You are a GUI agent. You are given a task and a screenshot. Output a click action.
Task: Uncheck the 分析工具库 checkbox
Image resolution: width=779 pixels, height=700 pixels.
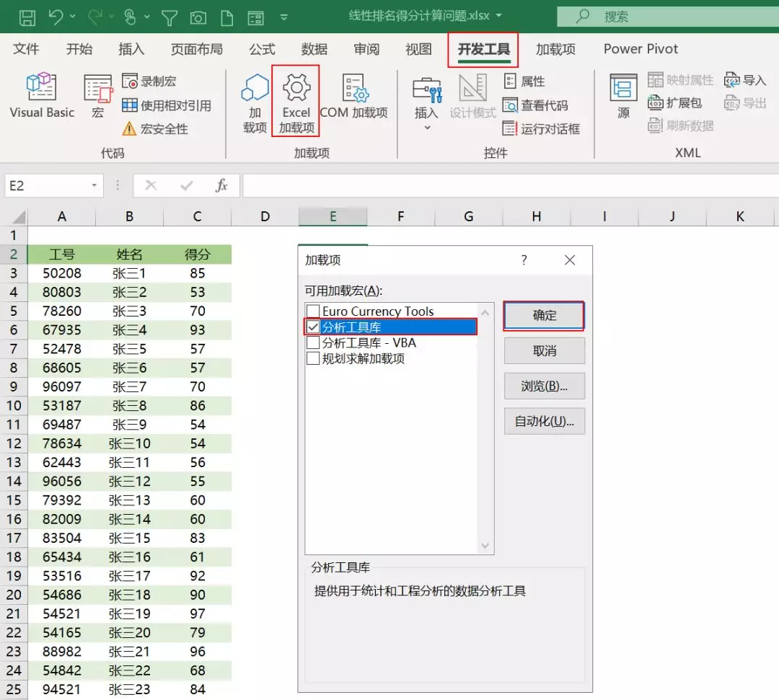[x=313, y=327]
